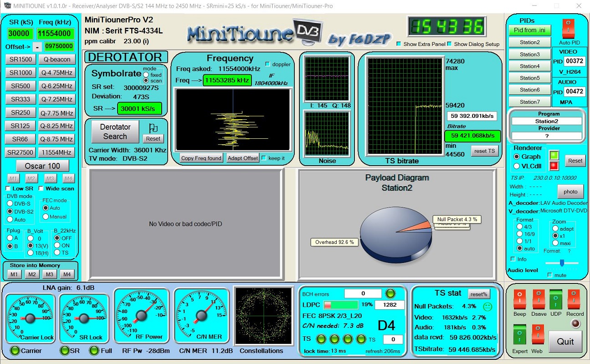Check the keep it checkbox

tap(264, 158)
